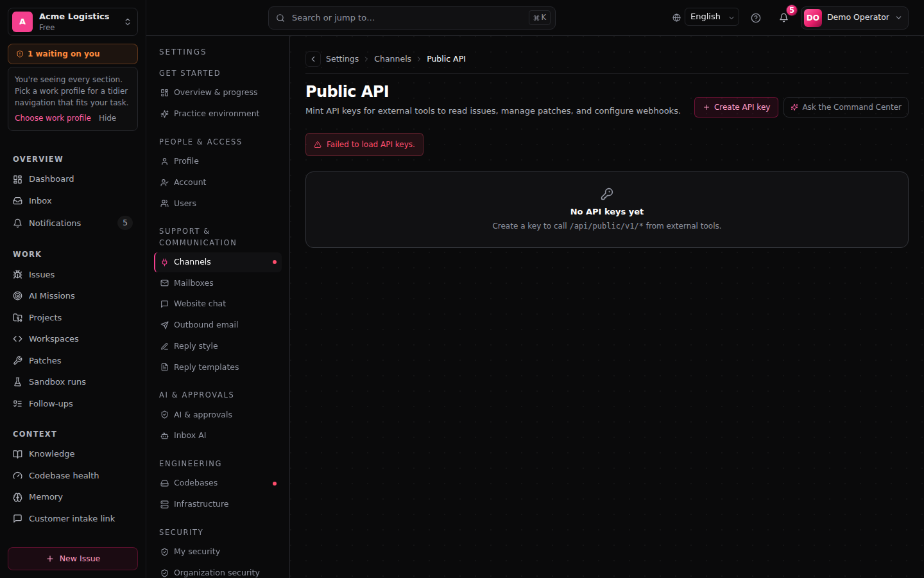Screen dimensions: 924x578
Task: Select Channels settings item
Action: pyautogui.click(x=218, y=262)
